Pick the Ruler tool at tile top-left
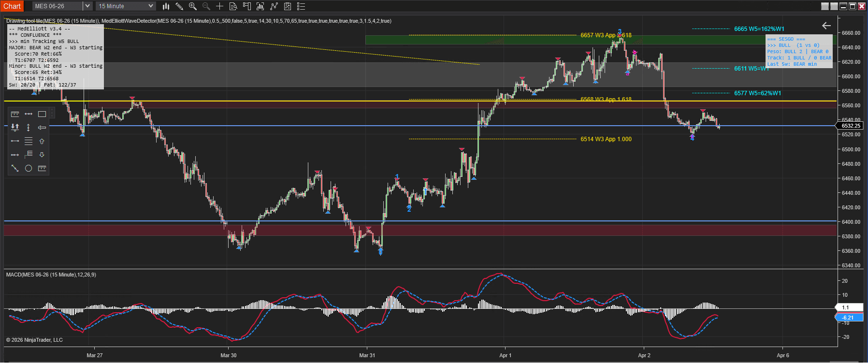This screenshot has height=363, width=868. (15, 114)
